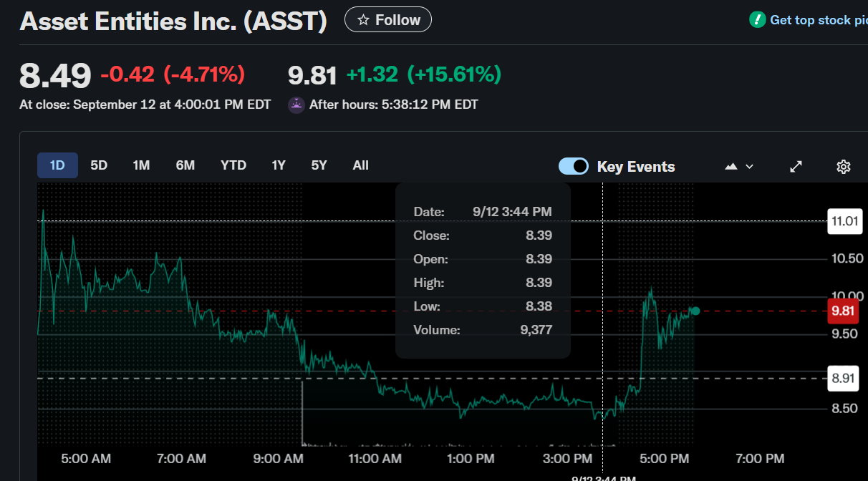Expand chart to full screen
The height and width of the screenshot is (481, 868).
pos(796,167)
